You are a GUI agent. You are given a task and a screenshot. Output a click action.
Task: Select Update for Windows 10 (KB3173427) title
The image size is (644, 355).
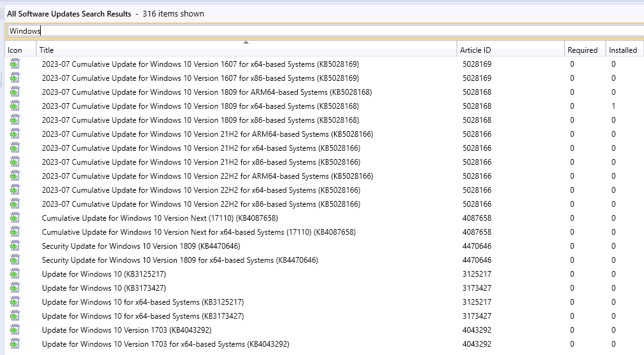(x=104, y=288)
